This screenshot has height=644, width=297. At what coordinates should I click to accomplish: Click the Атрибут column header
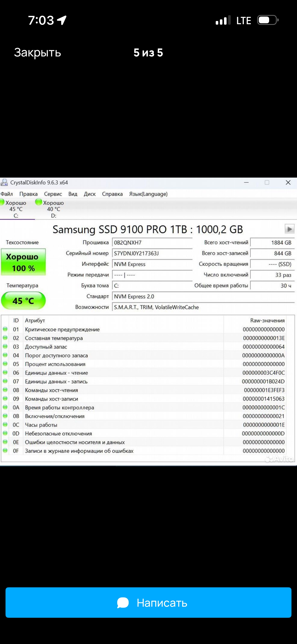[35, 320]
